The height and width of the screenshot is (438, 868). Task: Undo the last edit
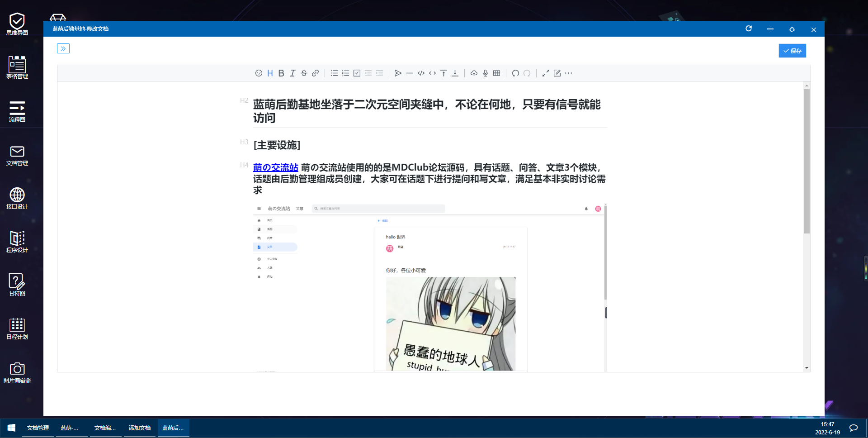515,73
